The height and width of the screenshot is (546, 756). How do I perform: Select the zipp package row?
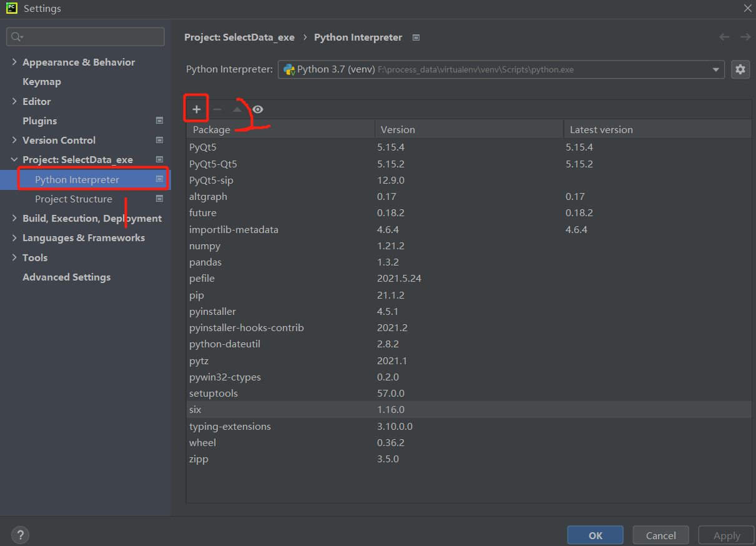[x=469, y=459]
